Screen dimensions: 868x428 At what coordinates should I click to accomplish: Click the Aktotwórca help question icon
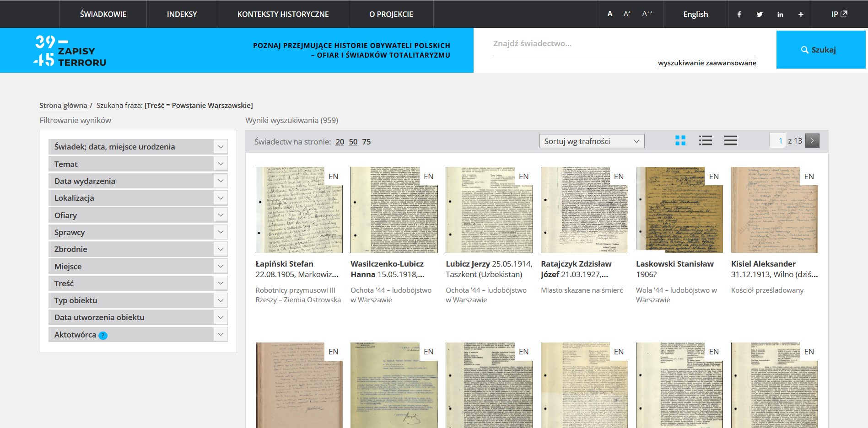103,335
